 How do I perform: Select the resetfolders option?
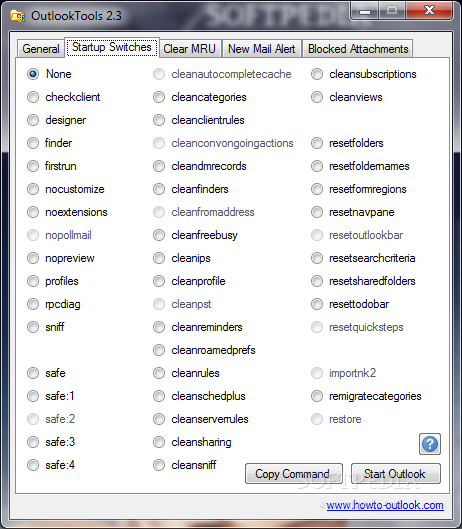317,143
